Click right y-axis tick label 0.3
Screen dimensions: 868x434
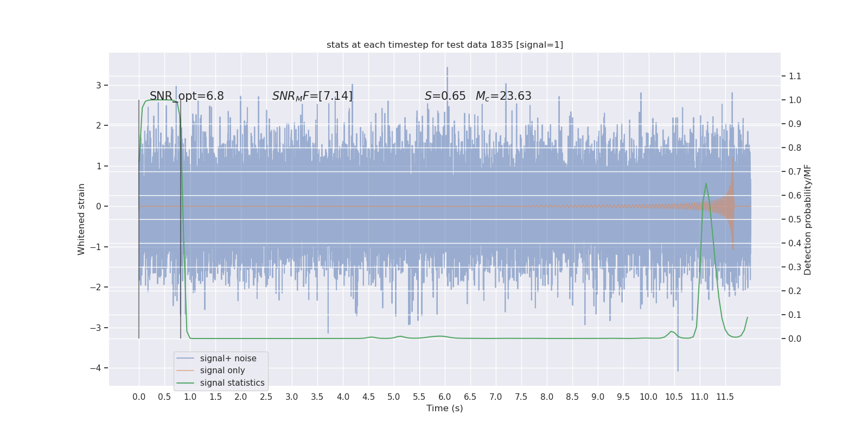[795, 267]
